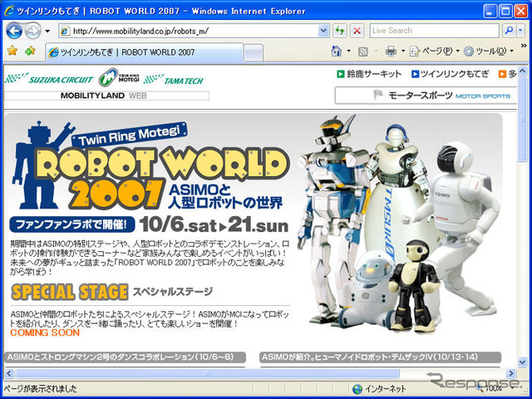
Task: Click the round white robot with visor
Action: coord(367,290)
